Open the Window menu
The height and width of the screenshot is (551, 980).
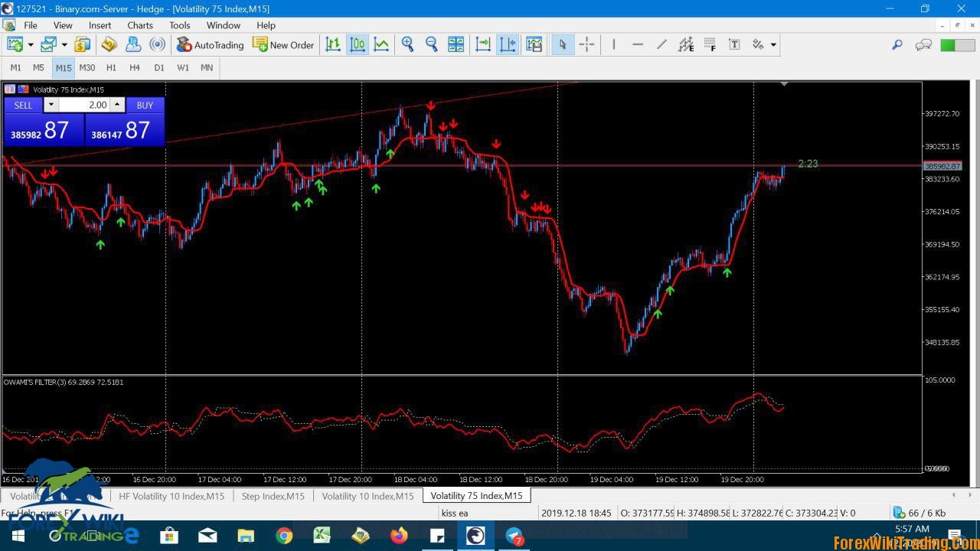(224, 25)
